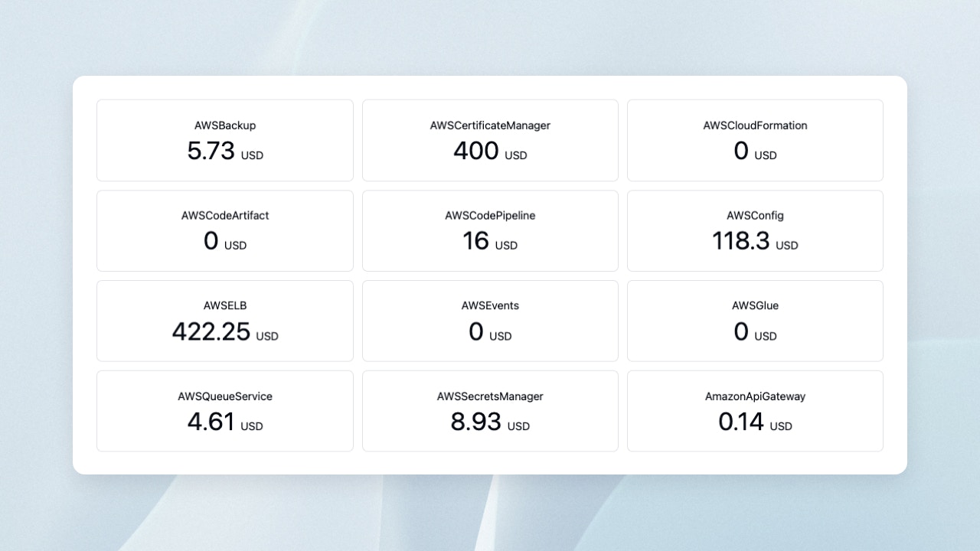Click the AWSCodePipeline label
The image size is (980, 551).
(490, 216)
